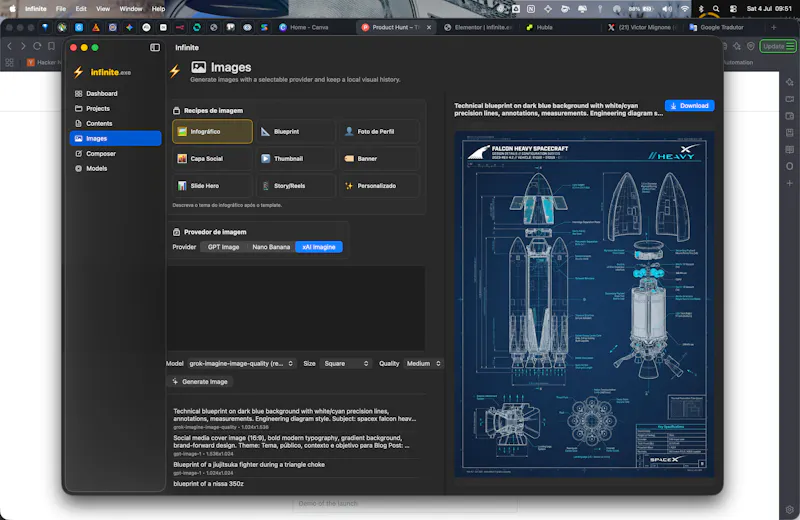Open the Falcon Heavy blueprint preview

tap(584, 304)
